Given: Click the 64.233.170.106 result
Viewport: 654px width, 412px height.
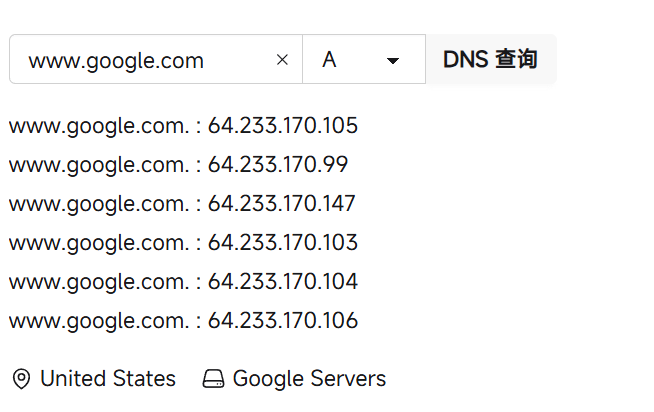Looking at the screenshot, I should [x=283, y=321].
